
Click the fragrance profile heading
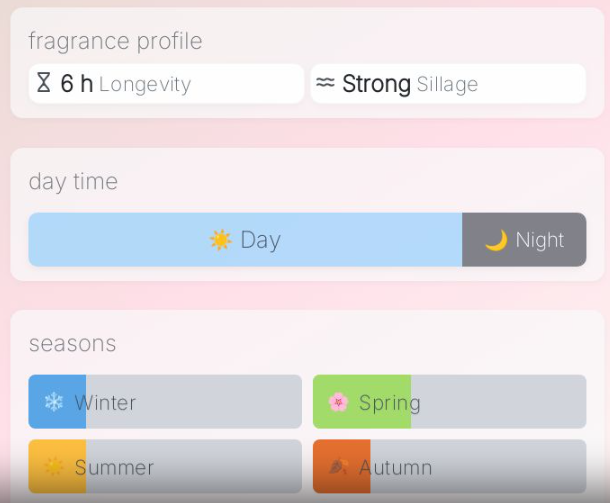coord(115,41)
